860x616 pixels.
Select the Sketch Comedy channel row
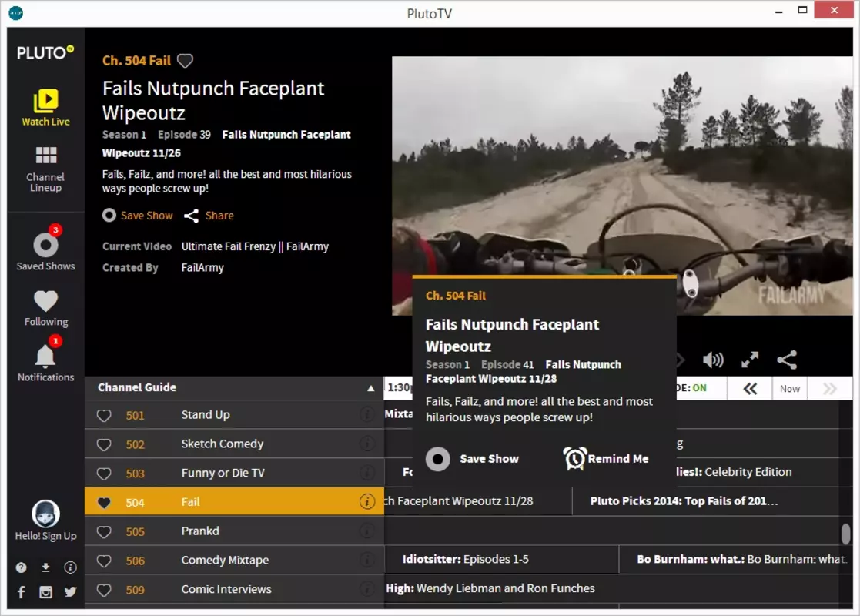click(x=234, y=444)
